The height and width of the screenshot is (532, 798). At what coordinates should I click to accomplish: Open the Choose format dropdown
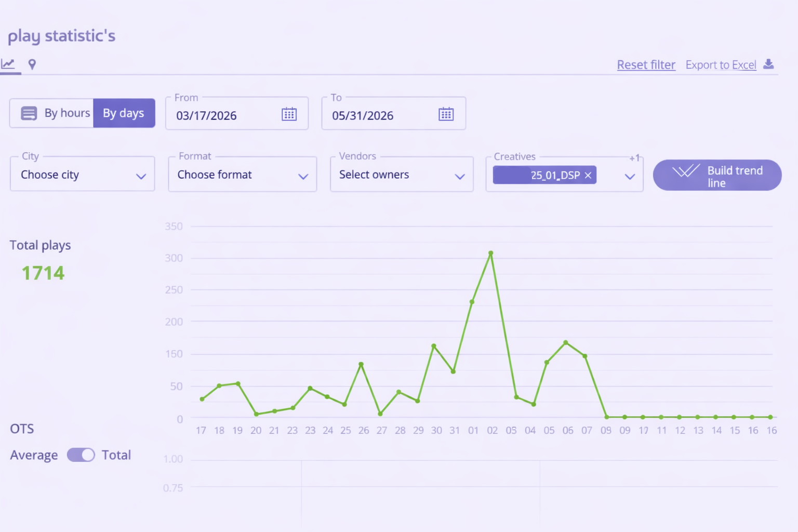[x=243, y=175]
